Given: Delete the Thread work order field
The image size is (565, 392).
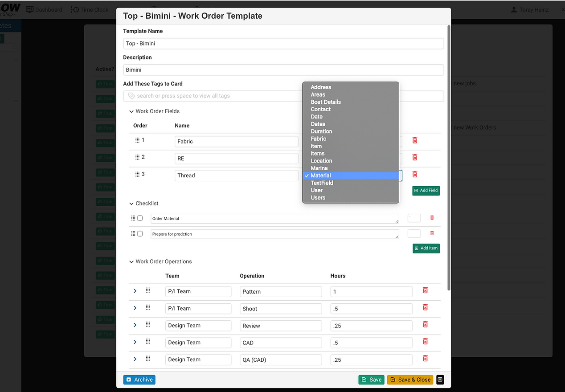Looking at the screenshot, I should pos(414,174).
